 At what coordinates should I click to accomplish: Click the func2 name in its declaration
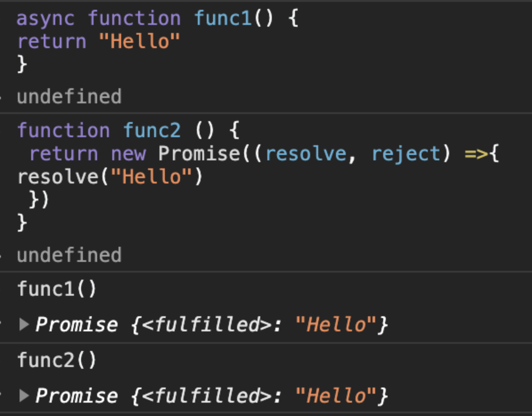tap(152, 131)
